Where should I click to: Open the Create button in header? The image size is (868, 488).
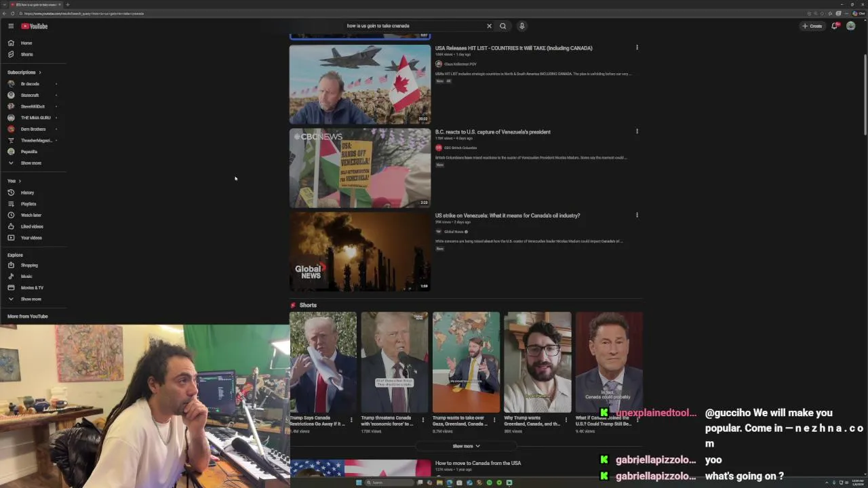tap(812, 26)
